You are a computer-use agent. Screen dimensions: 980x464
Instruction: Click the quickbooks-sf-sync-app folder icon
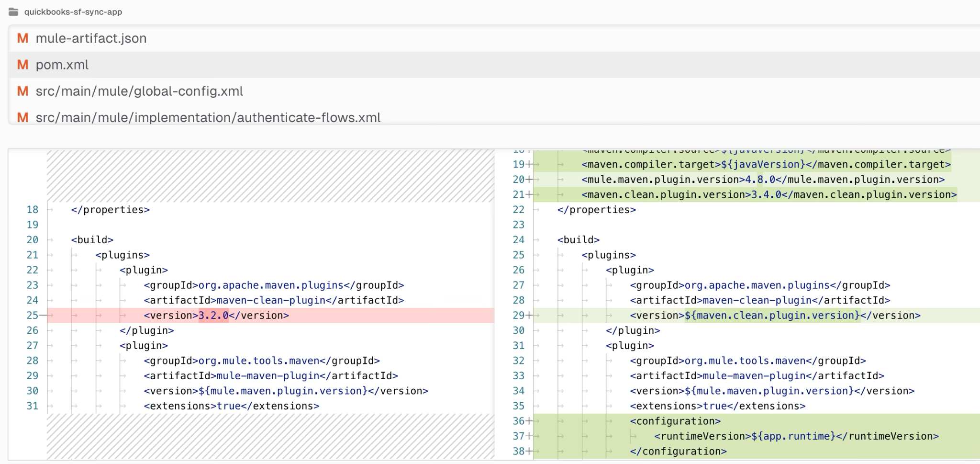13,12
